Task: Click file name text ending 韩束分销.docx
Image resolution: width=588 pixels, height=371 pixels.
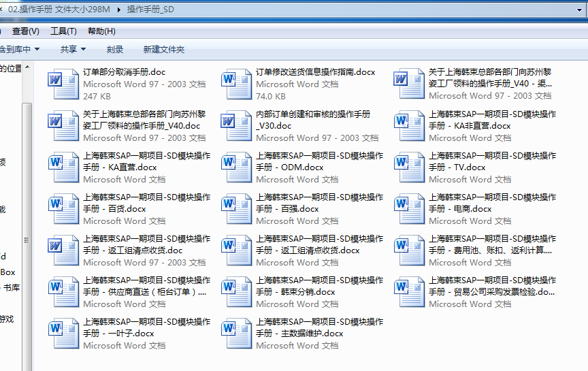Action: pos(319,286)
